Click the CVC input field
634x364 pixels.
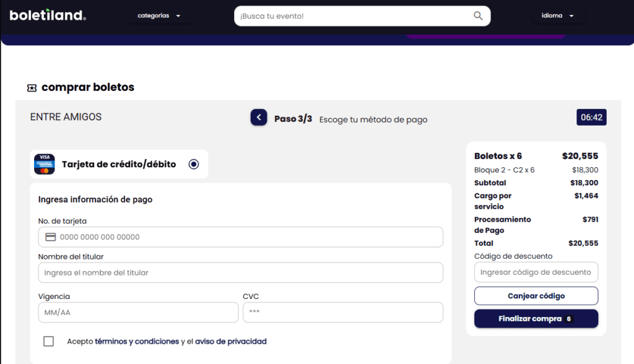(342, 312)
